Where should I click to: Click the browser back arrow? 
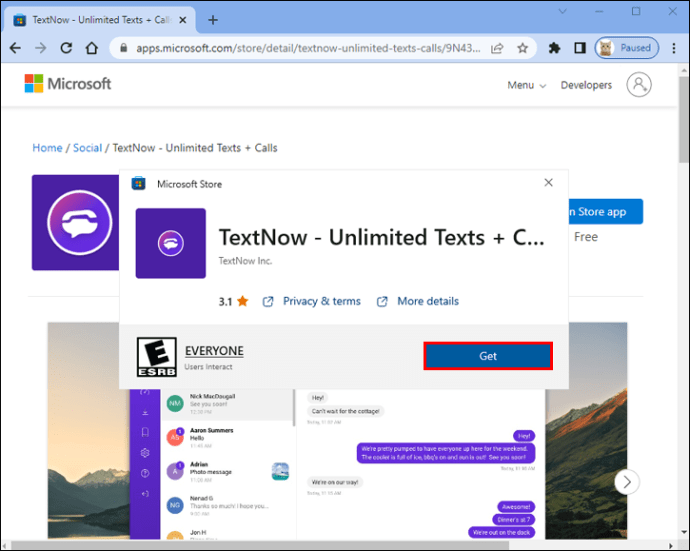[14, 48]
